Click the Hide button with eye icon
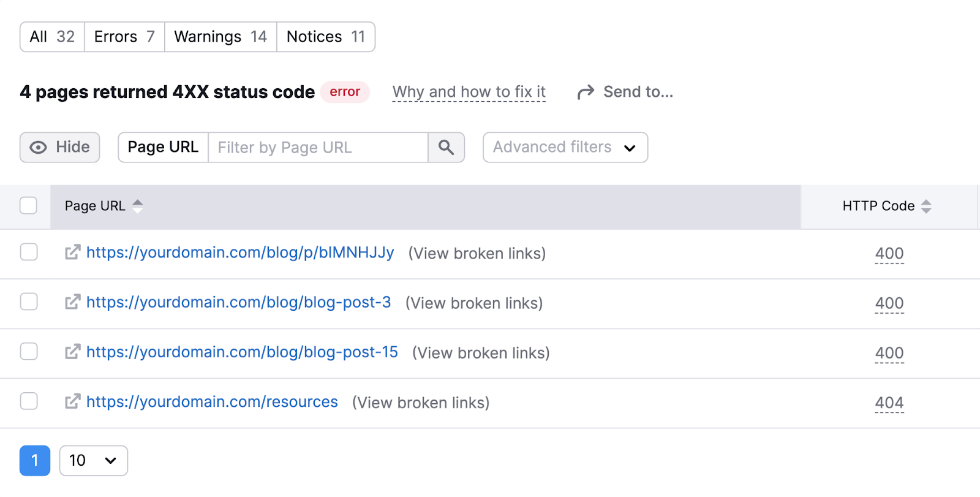This screenshot has width=980, height=497. (x=60, y=148)
